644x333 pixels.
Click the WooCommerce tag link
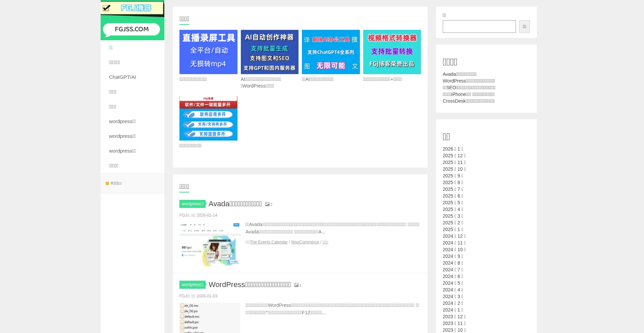click(305, 242)
